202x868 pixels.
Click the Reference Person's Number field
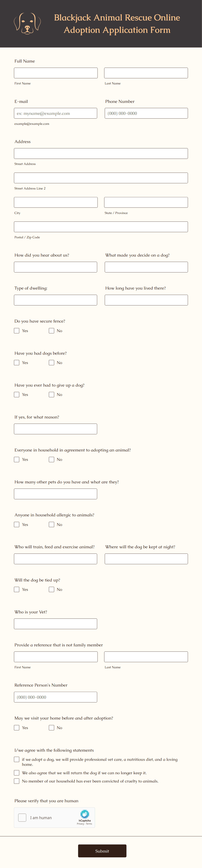pos(56,697)
